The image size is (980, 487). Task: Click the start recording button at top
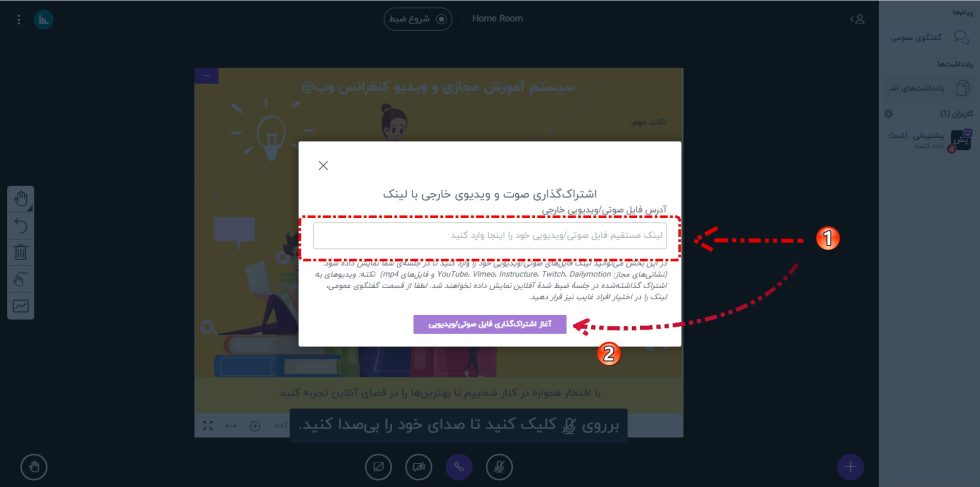pos(418,19)
